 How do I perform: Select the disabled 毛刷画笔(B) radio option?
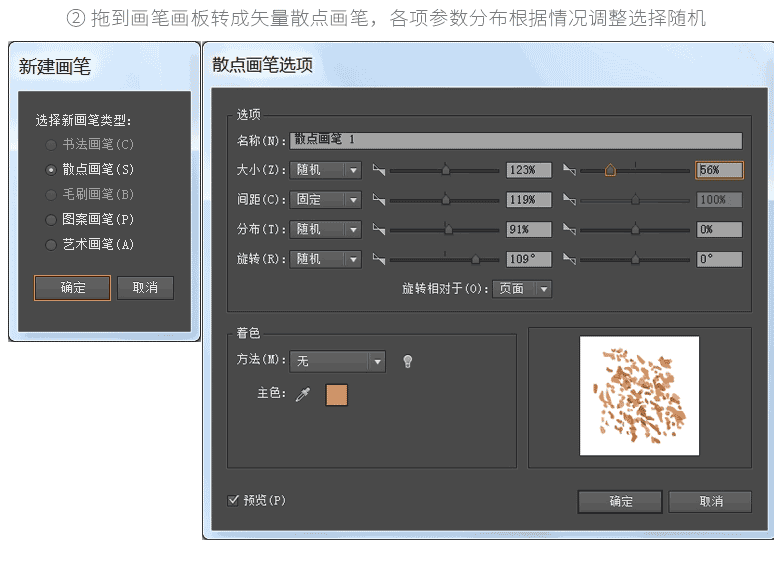[51, 194]
